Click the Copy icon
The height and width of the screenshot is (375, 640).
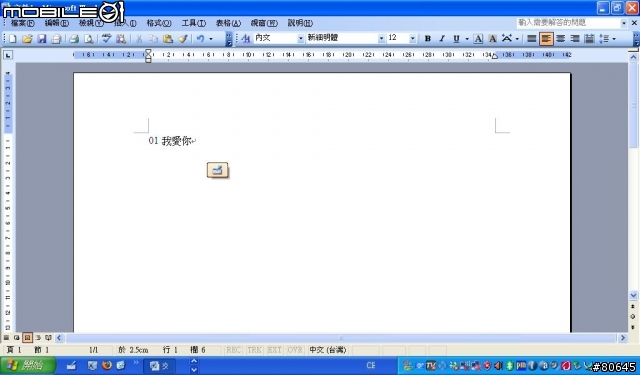click(x=153, y=39)
